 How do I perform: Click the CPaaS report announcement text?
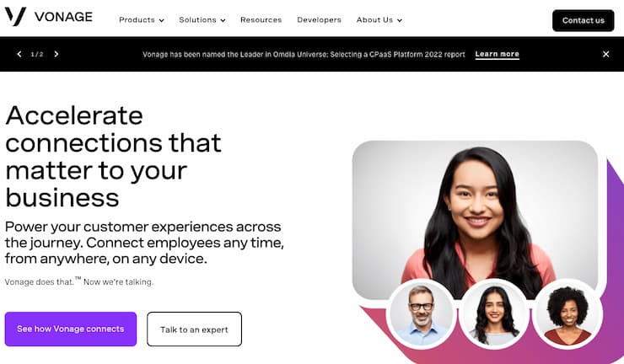click(x=304, y=55)
